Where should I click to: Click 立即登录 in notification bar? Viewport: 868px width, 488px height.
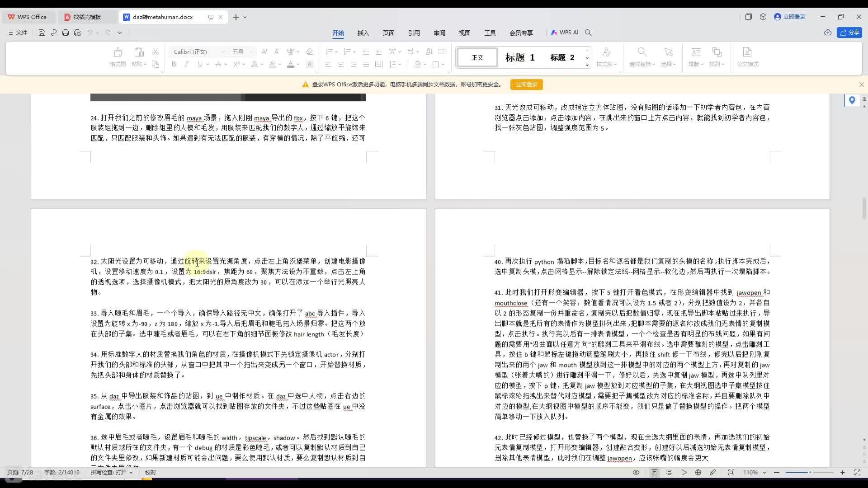click(x=526, y=84)
